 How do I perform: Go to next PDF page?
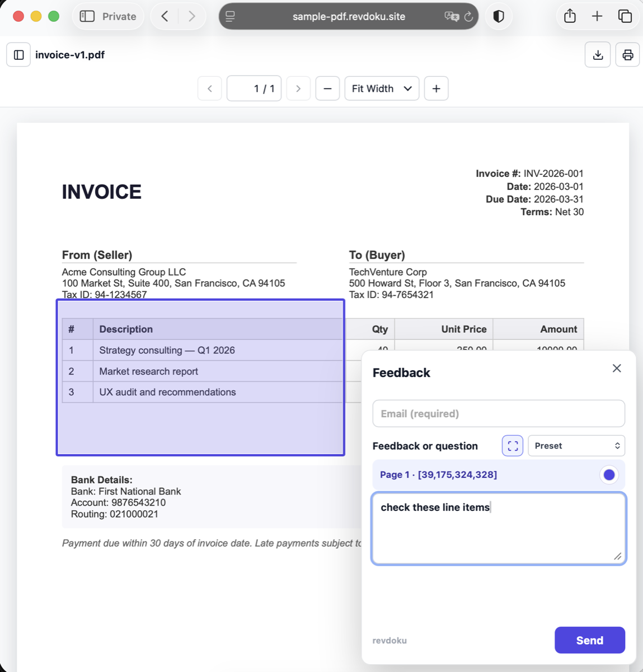tap(298, 88)
